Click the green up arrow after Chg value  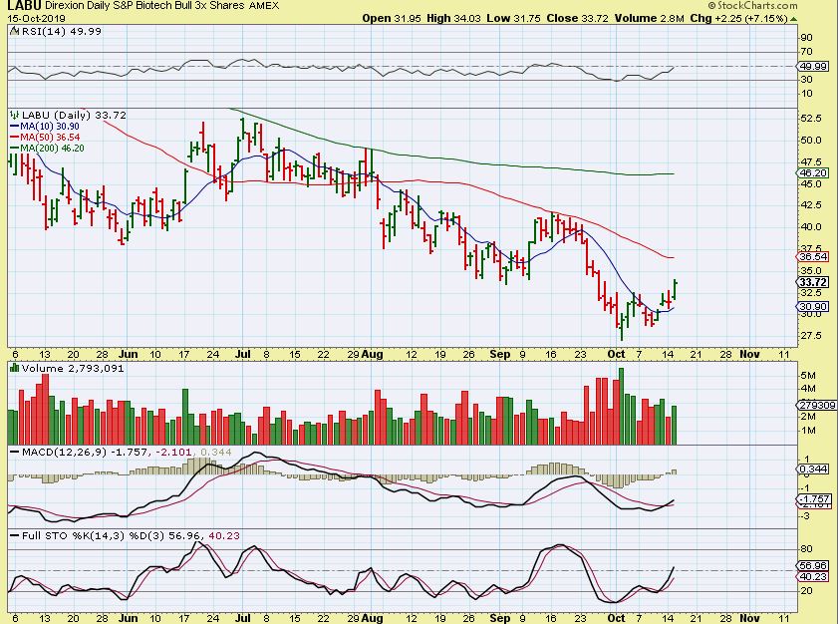[793, 19]
